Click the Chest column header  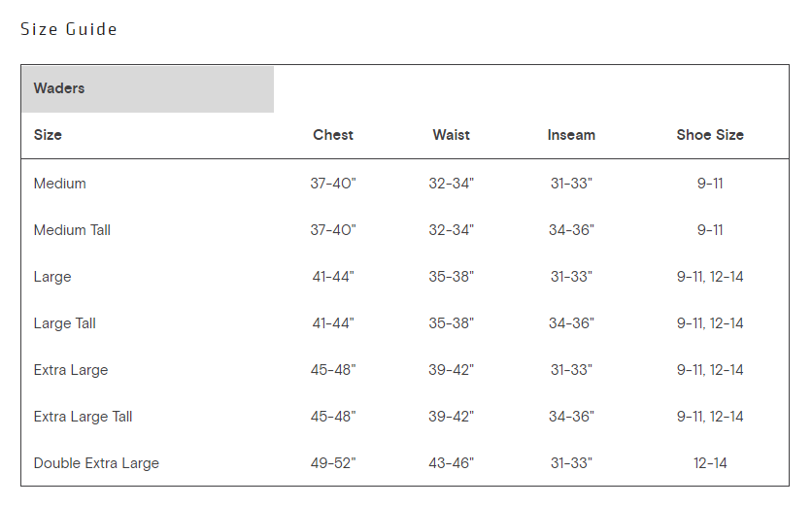tap(333, 135)
